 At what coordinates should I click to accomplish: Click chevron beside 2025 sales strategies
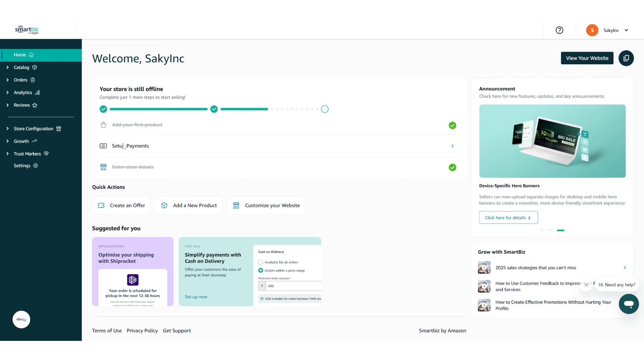click(x=625, y=267)
